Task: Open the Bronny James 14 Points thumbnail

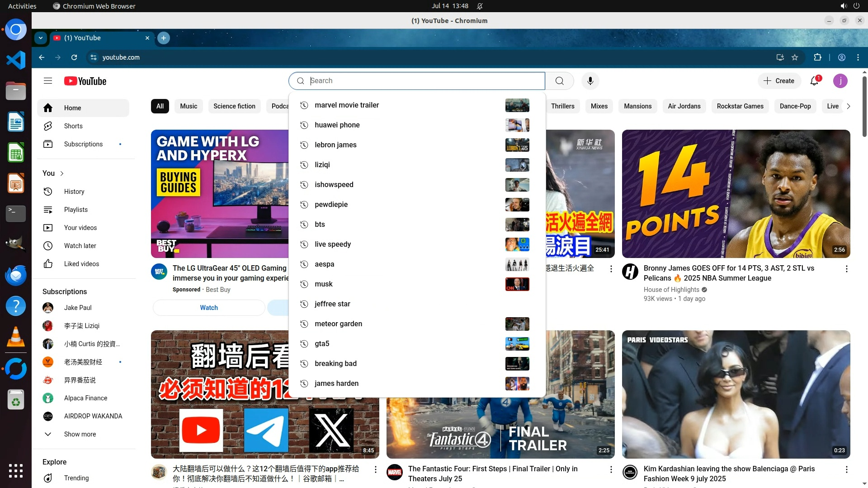Action: point(736,193)
